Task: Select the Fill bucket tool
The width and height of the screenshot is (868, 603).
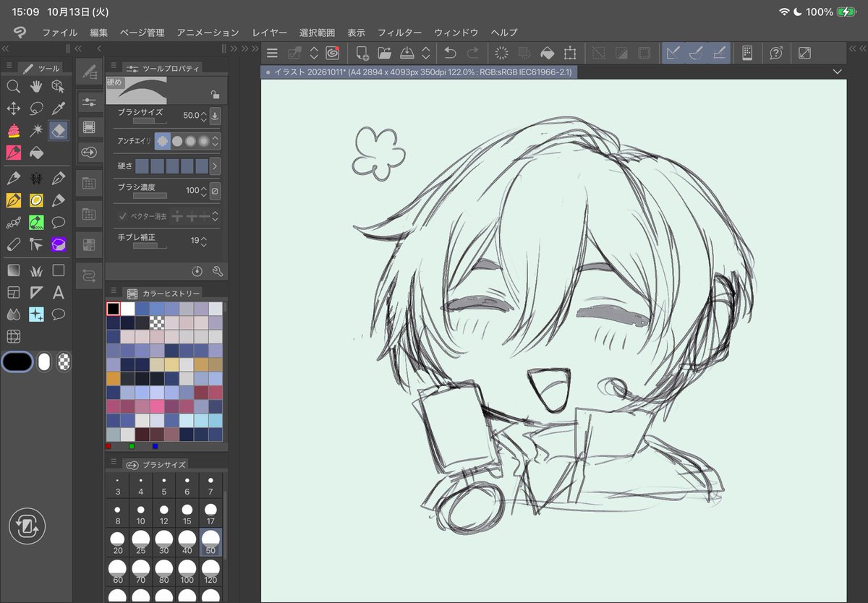Action: coord(36,153)
